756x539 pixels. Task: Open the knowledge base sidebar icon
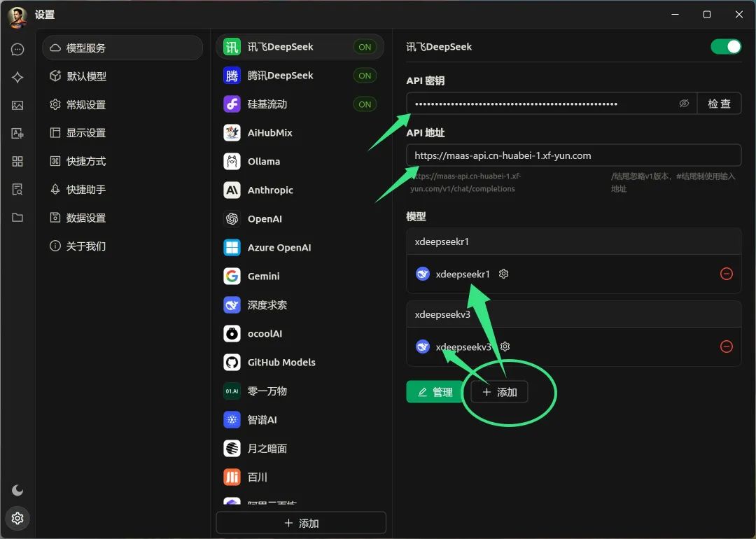pos(17,190)
